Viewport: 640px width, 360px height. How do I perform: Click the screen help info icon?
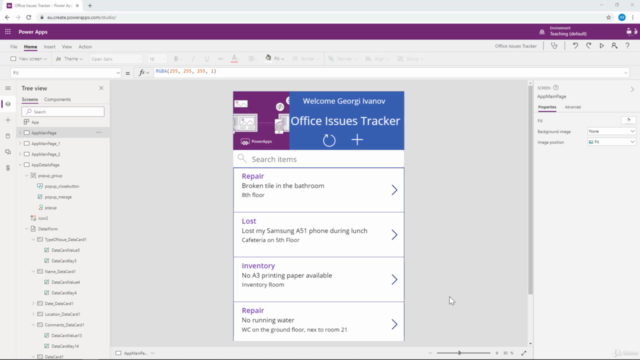556,88
